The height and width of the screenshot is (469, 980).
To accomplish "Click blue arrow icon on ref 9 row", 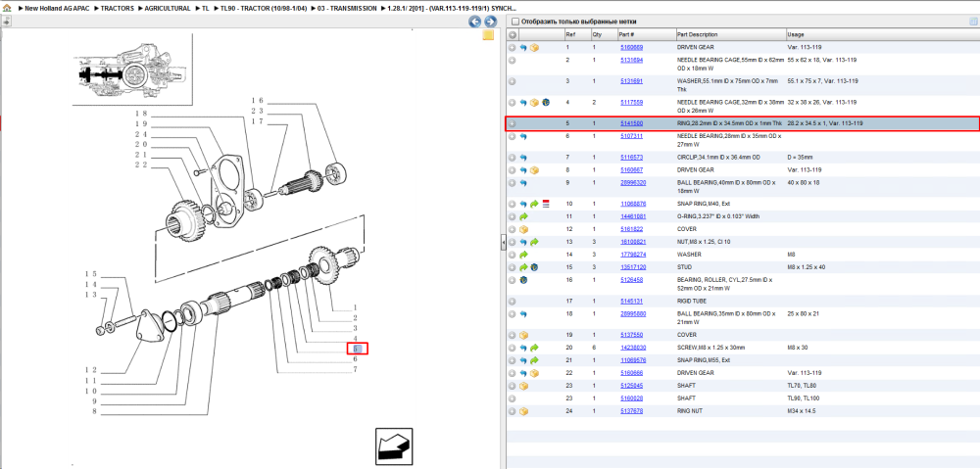I will (x=523, y=183).
